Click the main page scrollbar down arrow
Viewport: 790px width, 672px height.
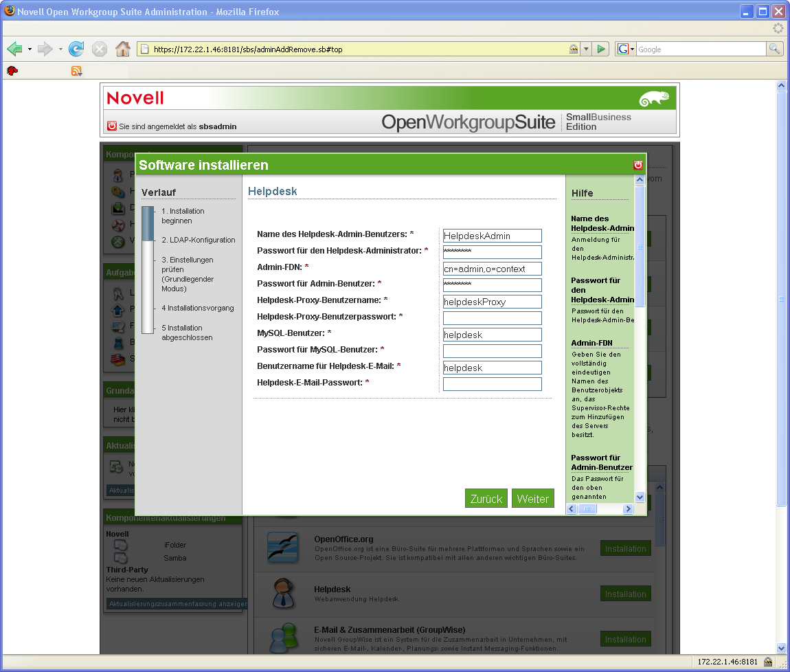(x=782, y=649)
